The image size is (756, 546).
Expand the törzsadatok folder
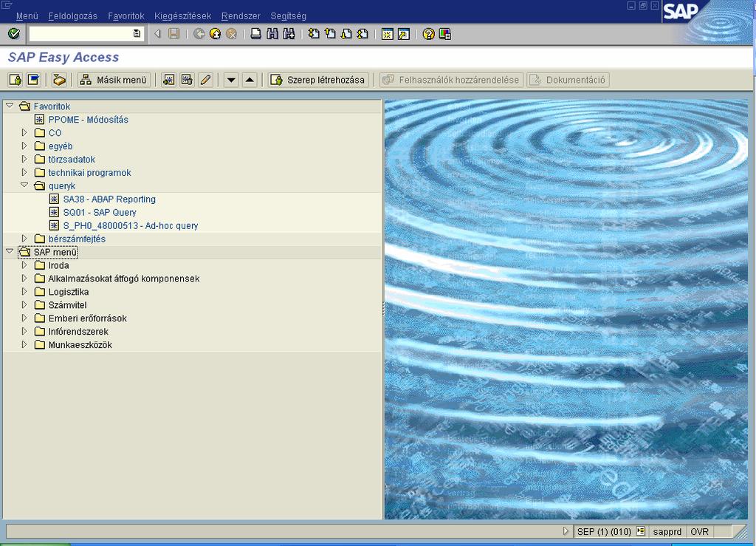click(x=24, y=159)
